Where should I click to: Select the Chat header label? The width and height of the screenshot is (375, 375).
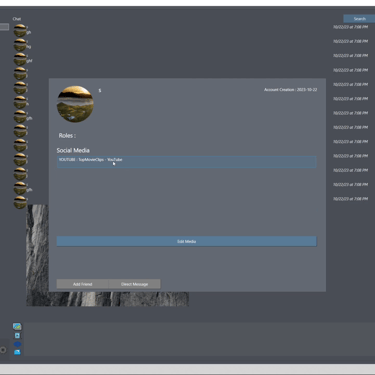pyautogui.click(x=17, y=19)
